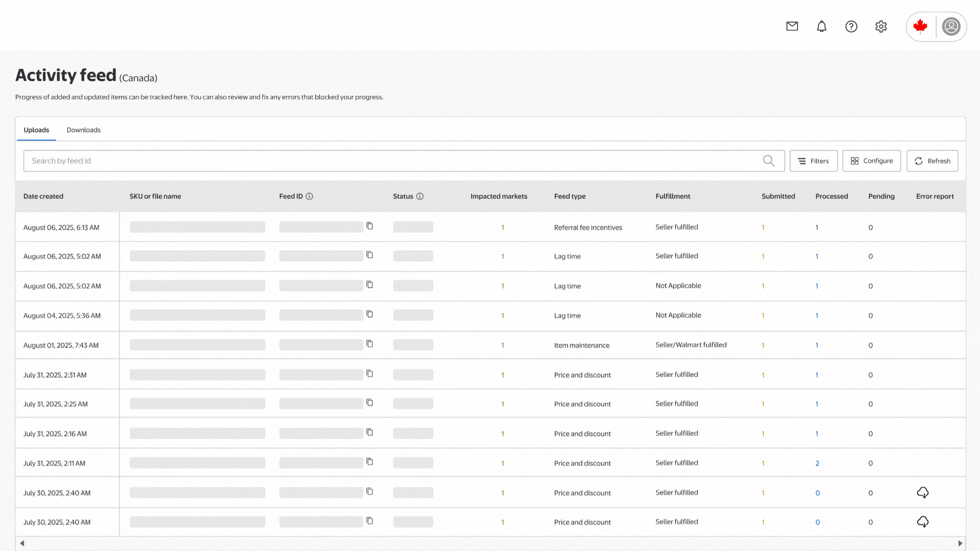Screen dimensions: 980x551
Task: Click the Status column info icon
Action: (420, 196)
